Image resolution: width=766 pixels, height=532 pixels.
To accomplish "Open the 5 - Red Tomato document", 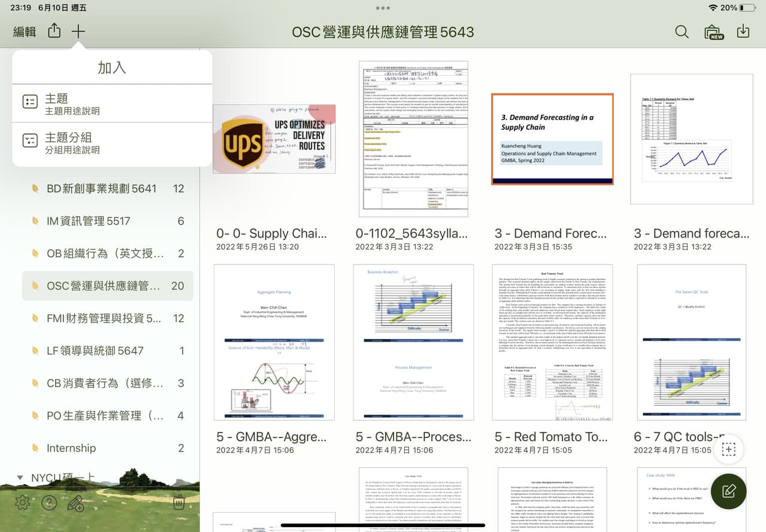I will pos(552,342).
